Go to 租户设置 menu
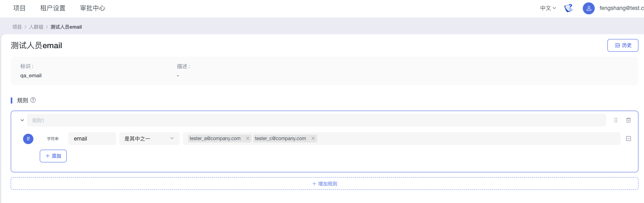The height and width of the screenshot is (203, 644). [53, 8]
